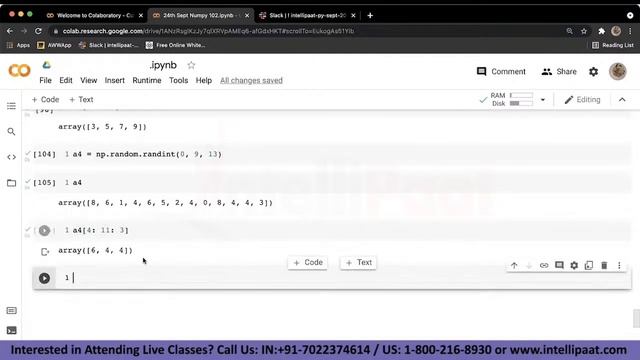The image size is (640, 360).
Task: Open Chrome extensions puzzle icon
Action: [x=601, y=31]
